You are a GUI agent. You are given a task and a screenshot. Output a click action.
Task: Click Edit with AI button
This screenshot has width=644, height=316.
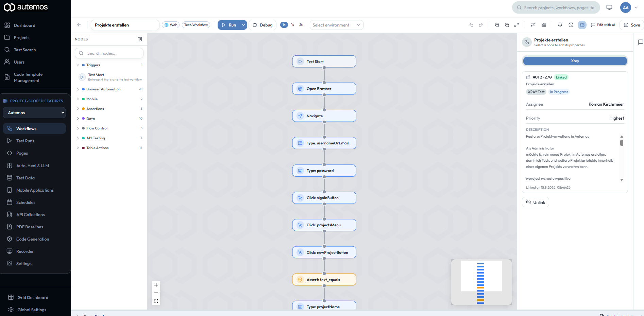coord(603,25)
